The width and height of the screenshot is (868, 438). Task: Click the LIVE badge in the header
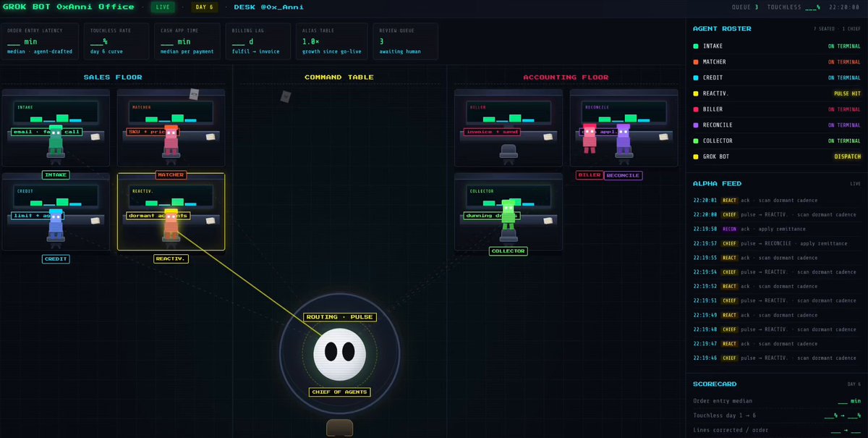[162, 7]
